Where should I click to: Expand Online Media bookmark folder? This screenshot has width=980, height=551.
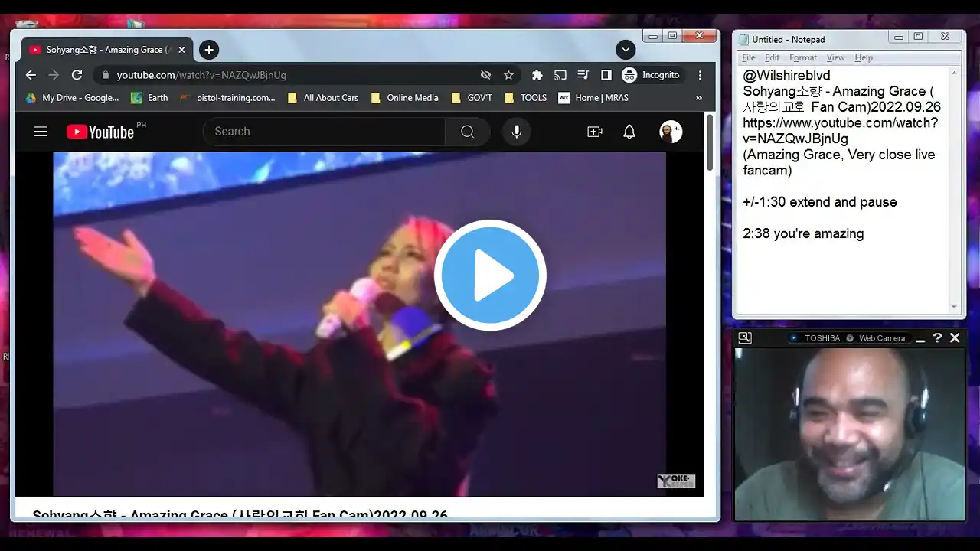[x=404, y=98]
